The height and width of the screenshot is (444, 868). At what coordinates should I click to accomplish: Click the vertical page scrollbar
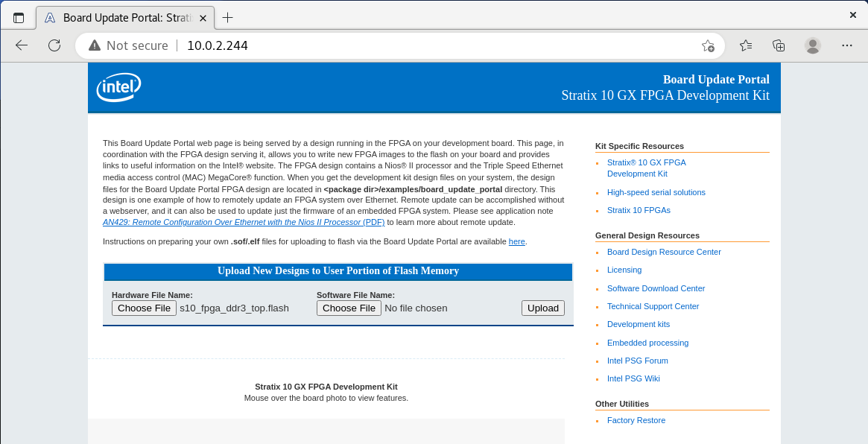coord(863,223)
